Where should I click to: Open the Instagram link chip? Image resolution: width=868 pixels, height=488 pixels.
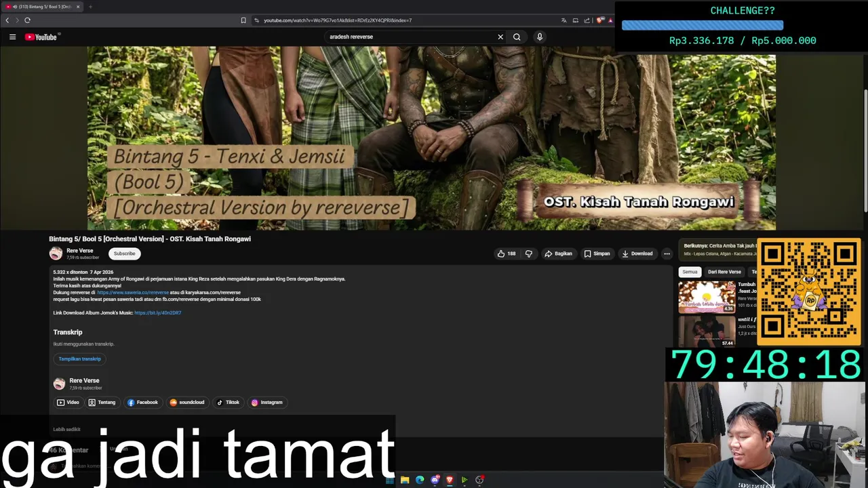pyautogui.click(x=267, y=403)
